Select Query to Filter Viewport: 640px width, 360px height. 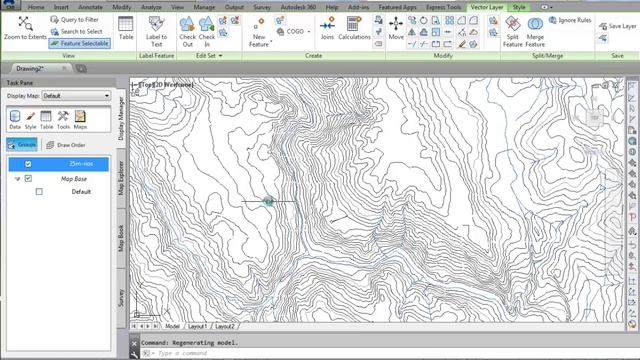click(x=74, y=20)
